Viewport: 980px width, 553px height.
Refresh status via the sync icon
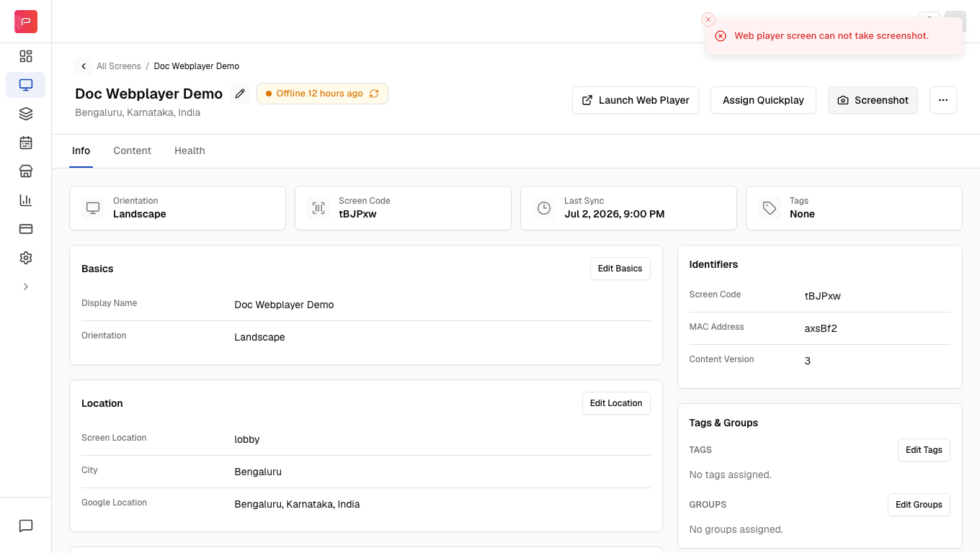374,94
